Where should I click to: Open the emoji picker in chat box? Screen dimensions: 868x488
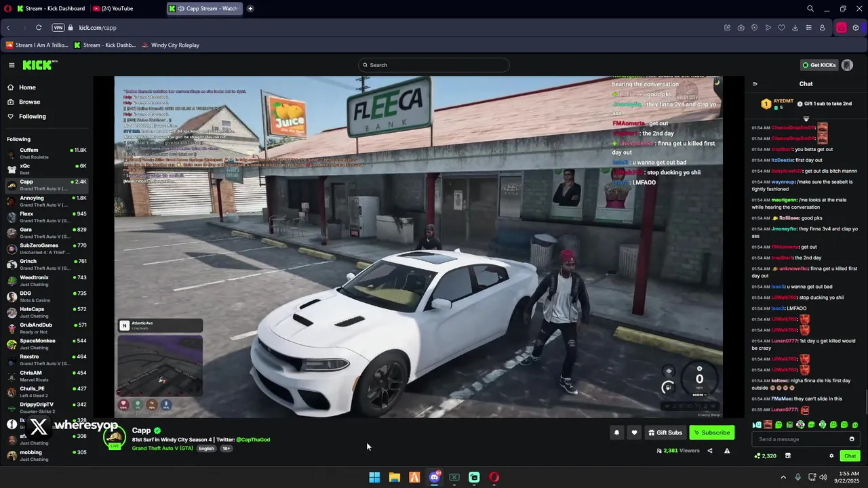point(852,439)
